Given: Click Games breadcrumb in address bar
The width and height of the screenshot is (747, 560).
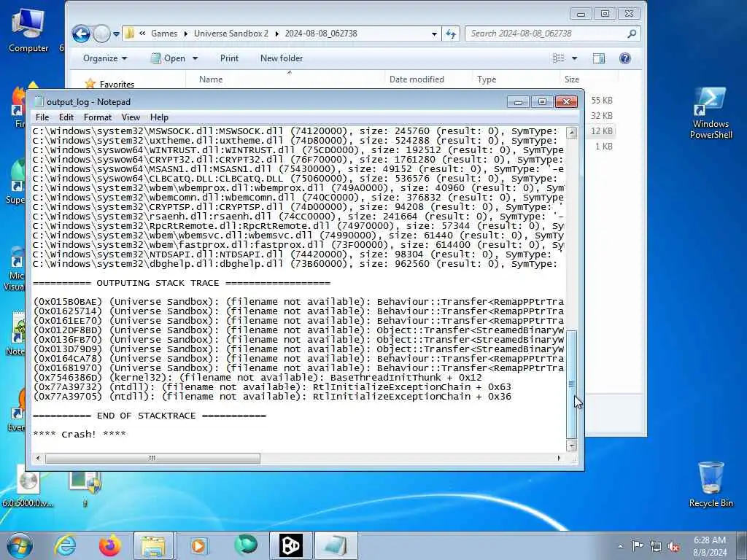Looking at the screenshot, I should pos(164,34).
